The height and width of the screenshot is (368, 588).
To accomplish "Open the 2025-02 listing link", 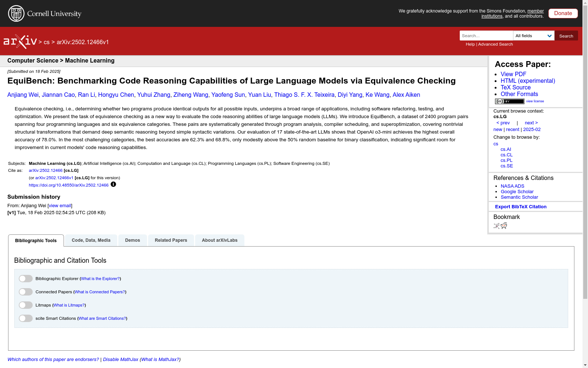I will click(532, 130).
